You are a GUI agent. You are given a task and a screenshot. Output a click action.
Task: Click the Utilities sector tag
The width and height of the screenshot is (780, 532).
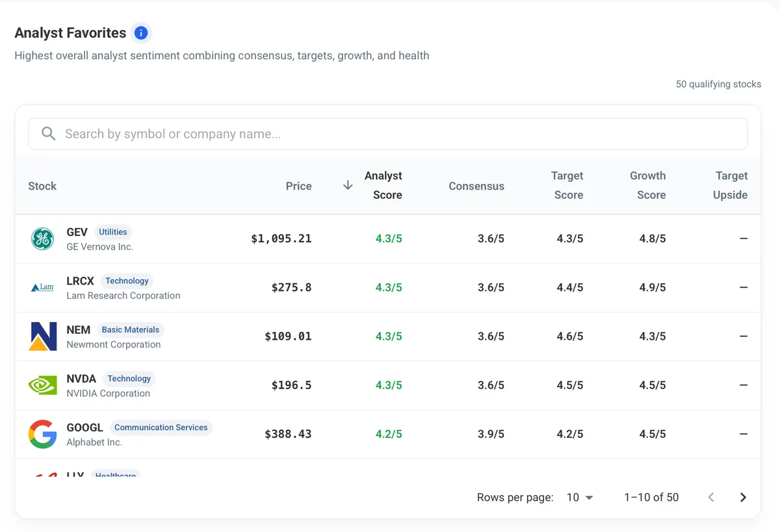113,232
